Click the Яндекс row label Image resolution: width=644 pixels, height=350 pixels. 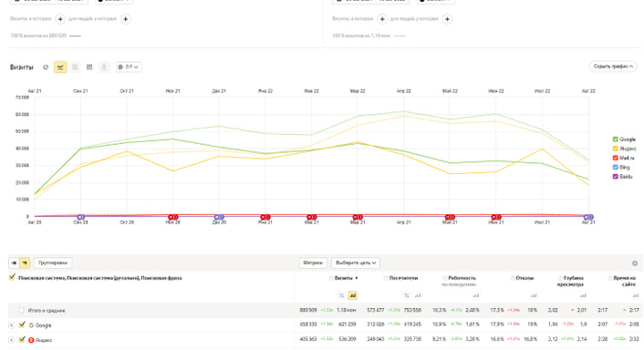(44, 340)
